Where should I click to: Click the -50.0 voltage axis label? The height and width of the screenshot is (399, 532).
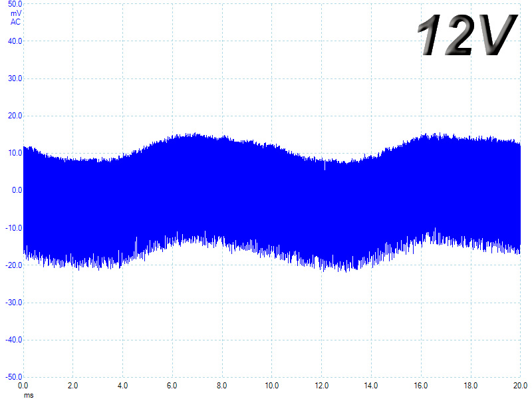[13, 377]
